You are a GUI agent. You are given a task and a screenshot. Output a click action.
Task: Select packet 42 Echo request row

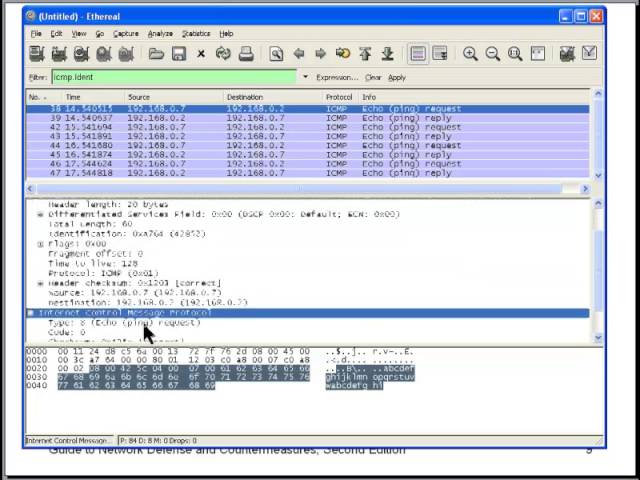pyautogui.click(x=308, y=127)
